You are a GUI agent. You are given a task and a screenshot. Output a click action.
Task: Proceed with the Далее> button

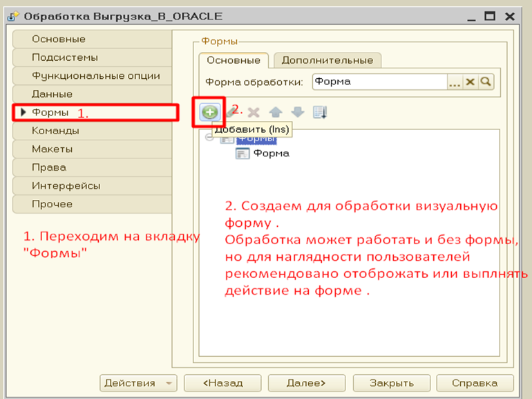pyautogui.click(x=306, y=383)
